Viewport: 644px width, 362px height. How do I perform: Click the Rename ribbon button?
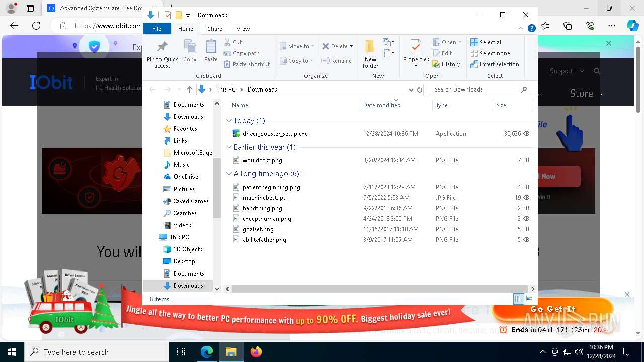337,61
